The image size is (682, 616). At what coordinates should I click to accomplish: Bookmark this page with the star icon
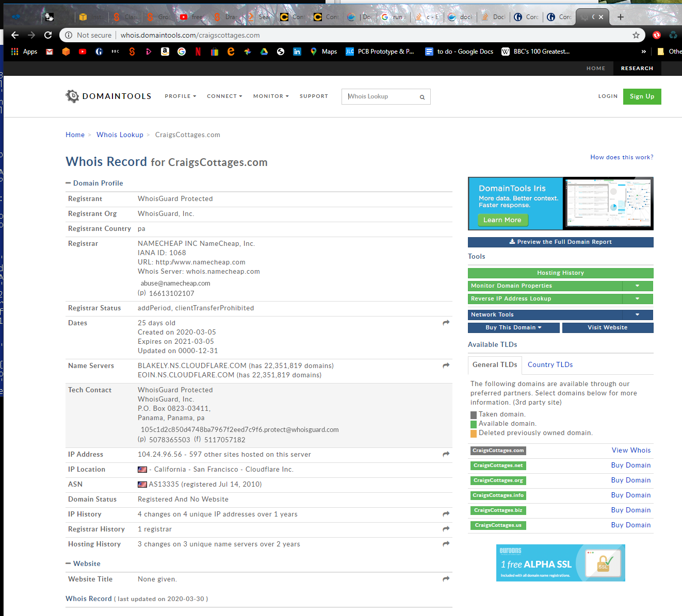click(x=636, y=35)
